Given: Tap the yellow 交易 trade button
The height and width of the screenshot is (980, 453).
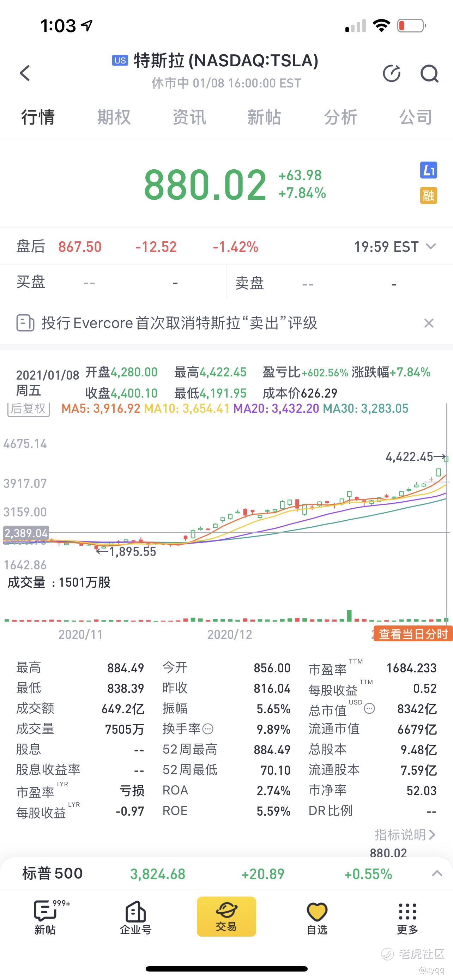Looking at the screenshot, I should click(226, 916).
